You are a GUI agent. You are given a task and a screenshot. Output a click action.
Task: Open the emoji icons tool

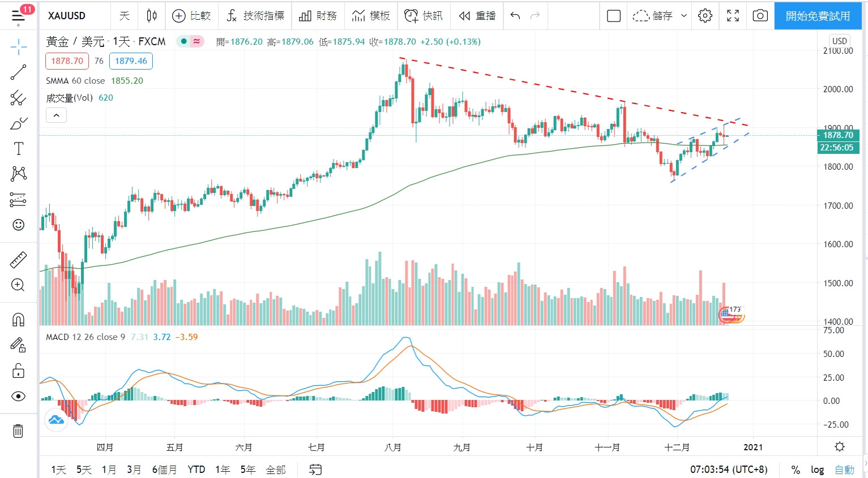18,225
